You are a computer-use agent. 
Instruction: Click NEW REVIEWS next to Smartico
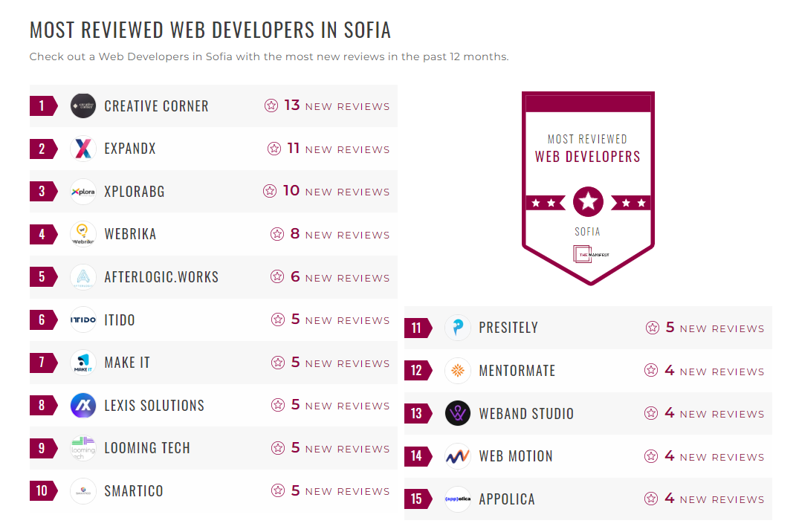(348, 490)
